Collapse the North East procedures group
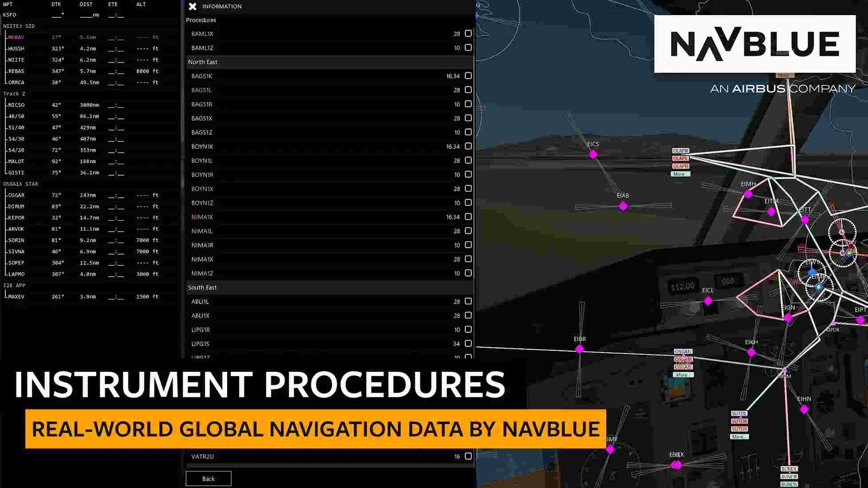868x488 pixels. [330, 62]
